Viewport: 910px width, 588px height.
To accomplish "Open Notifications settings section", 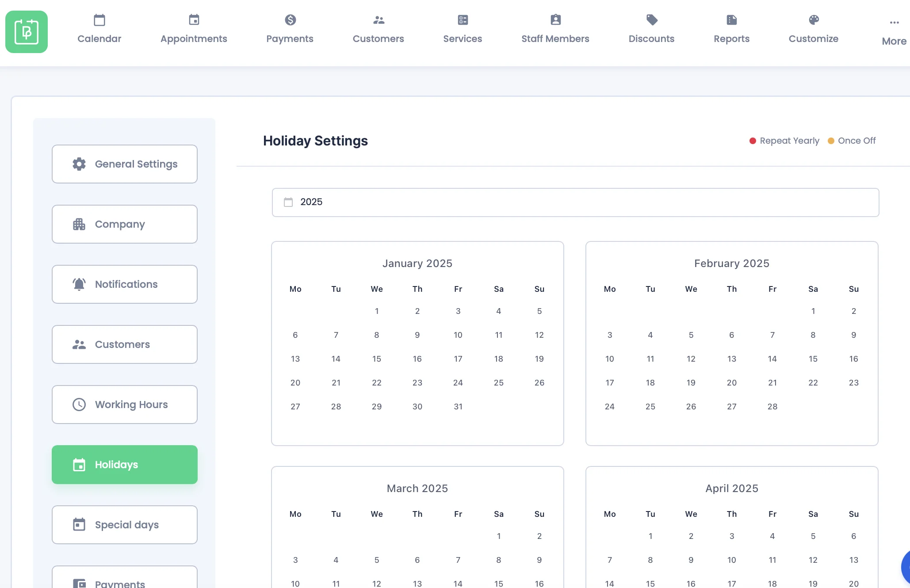I will [125, 284].
